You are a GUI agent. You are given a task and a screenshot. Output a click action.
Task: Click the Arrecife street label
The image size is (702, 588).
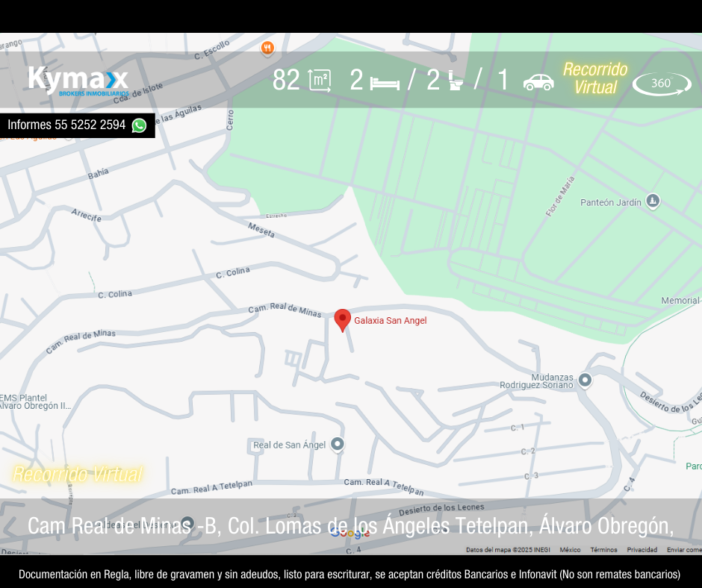(x=87, y=215)
